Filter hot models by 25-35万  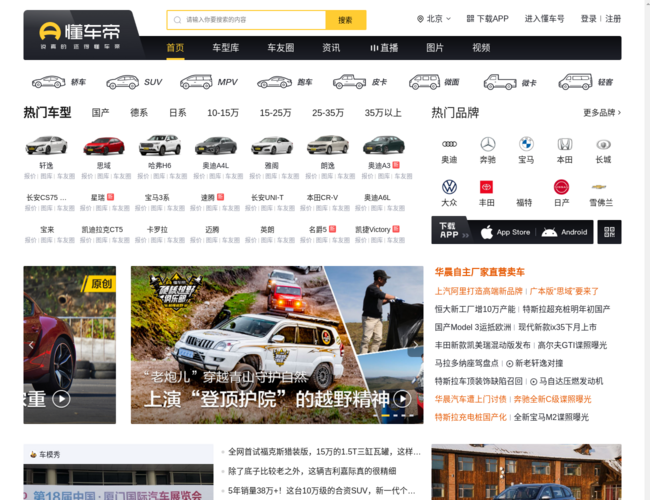point(328,112)
